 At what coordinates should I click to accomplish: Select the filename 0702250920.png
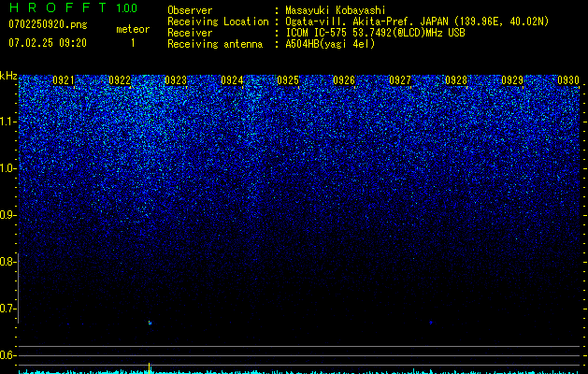pos(48,25)
